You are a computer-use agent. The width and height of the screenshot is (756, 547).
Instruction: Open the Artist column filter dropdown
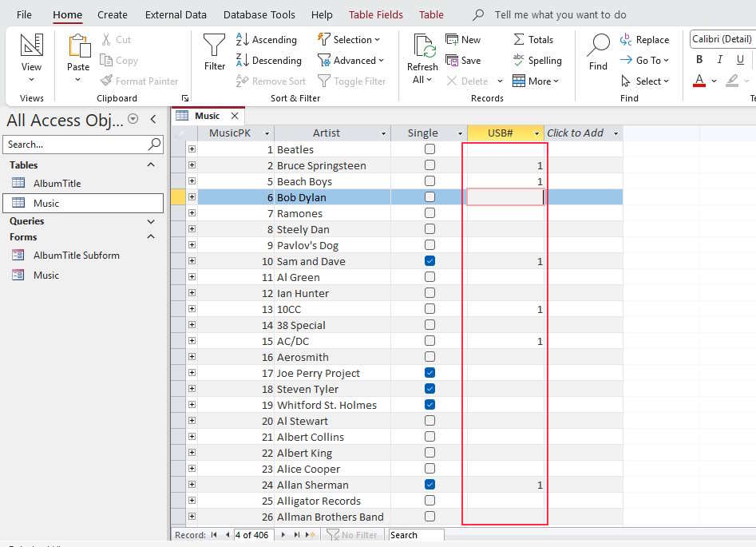tap(384, 133)
